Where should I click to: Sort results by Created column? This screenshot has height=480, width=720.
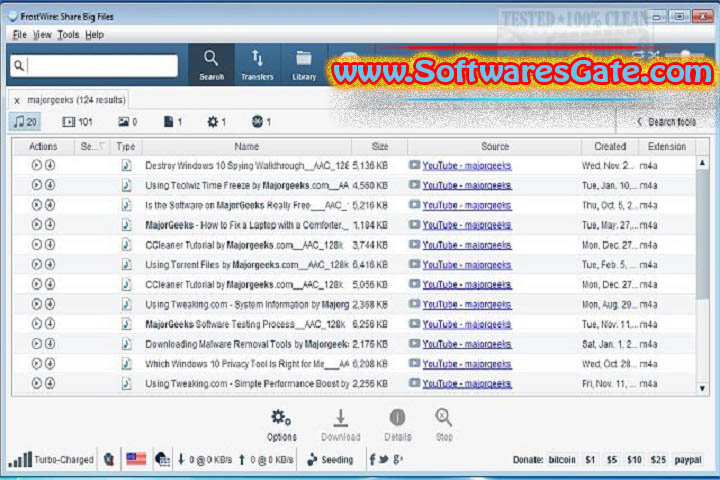[610, 147]
